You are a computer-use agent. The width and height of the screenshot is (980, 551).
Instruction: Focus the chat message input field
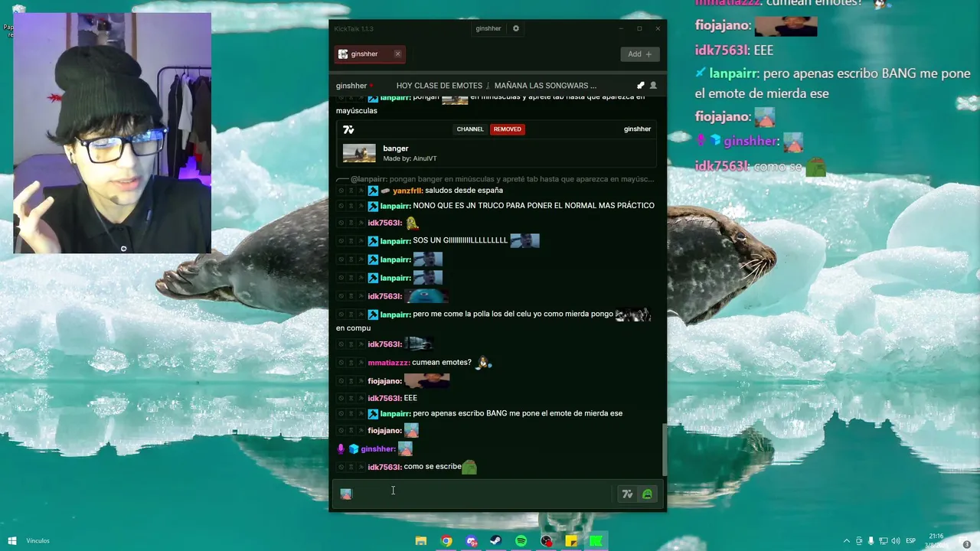pyautogui.click(x=473, y=494)
